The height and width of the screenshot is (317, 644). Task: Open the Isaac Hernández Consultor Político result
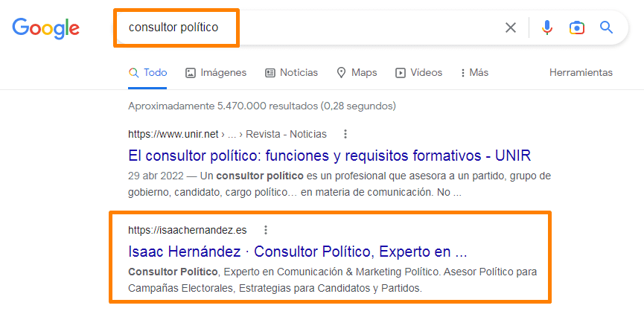point(297,251)
